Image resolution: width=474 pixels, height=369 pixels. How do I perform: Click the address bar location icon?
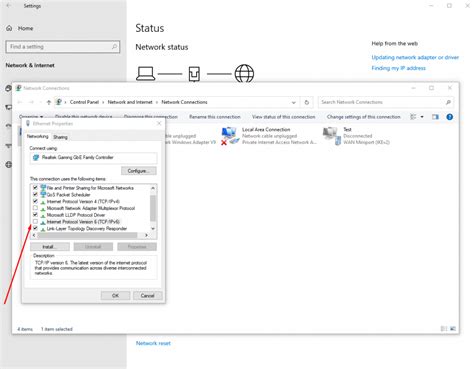[x=59, y=102]
